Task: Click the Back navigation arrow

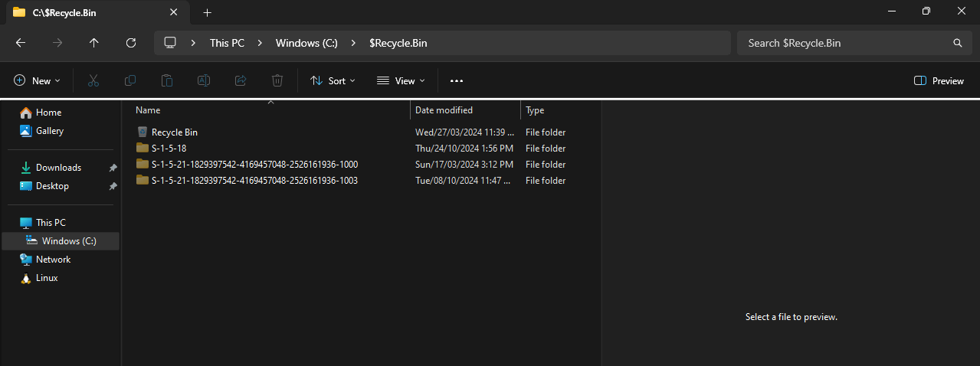Action: tap(21, 43)
